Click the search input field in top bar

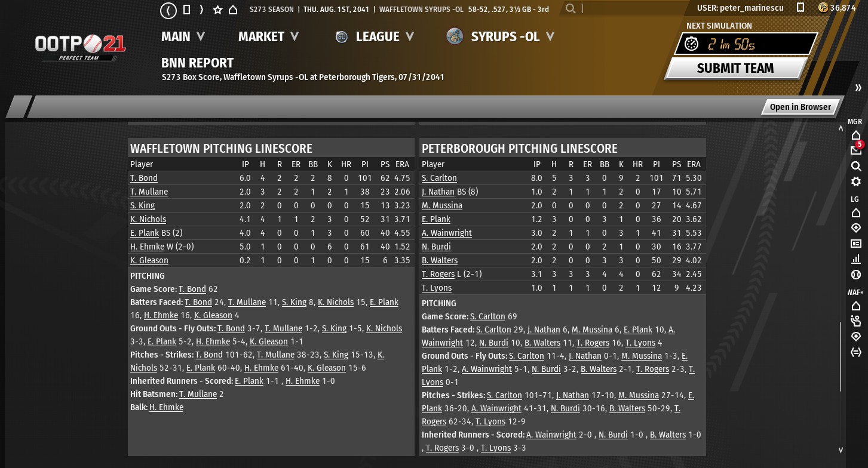point(627,9)
